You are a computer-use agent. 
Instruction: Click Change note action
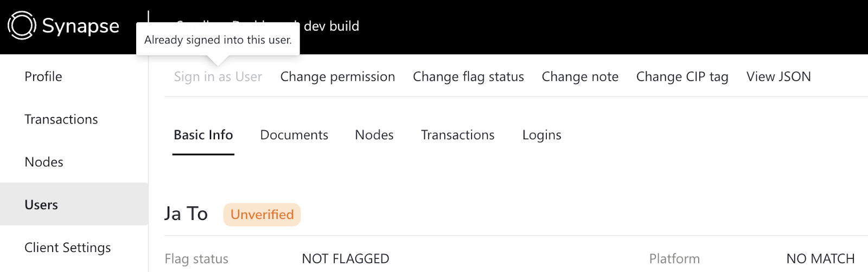580,77
